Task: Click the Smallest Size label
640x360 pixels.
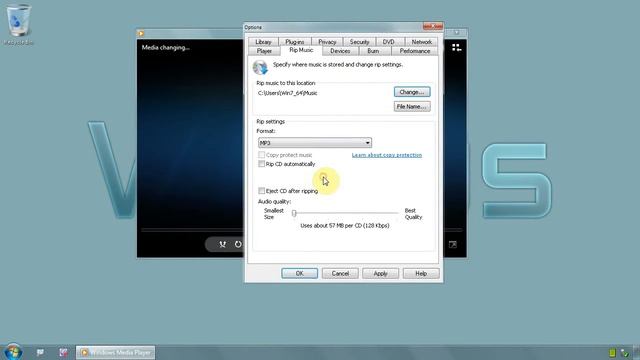Action: pyautogui.click(x=273, y=214)
